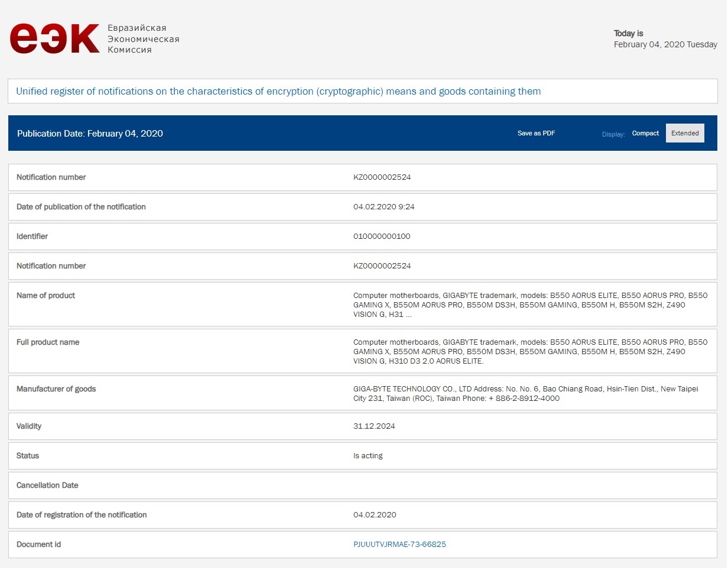The image size is (728, 570).
Task: Open document id PJUUUTVJRMAE-73-66825 link
Action: tap(399, 544)
